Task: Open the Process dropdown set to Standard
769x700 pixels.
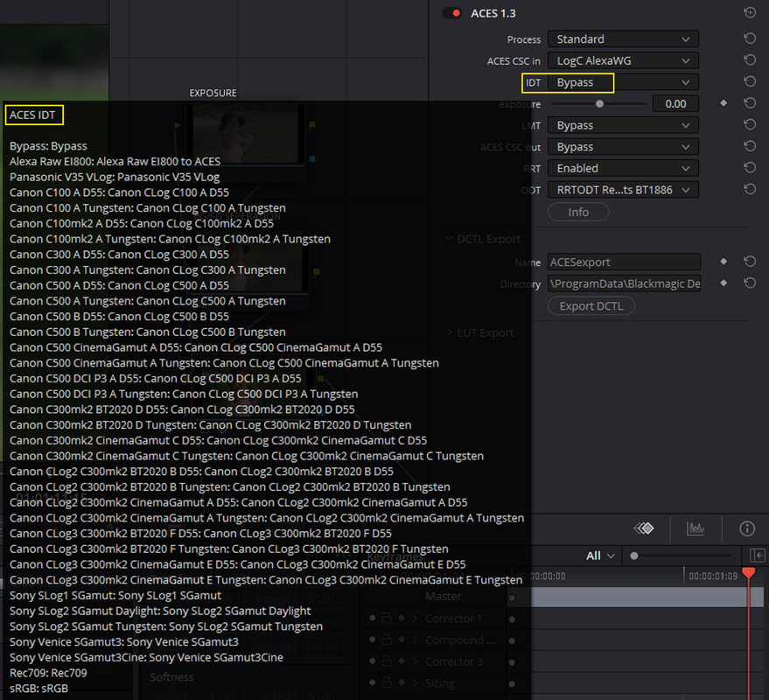Action: tap(623, 38)
